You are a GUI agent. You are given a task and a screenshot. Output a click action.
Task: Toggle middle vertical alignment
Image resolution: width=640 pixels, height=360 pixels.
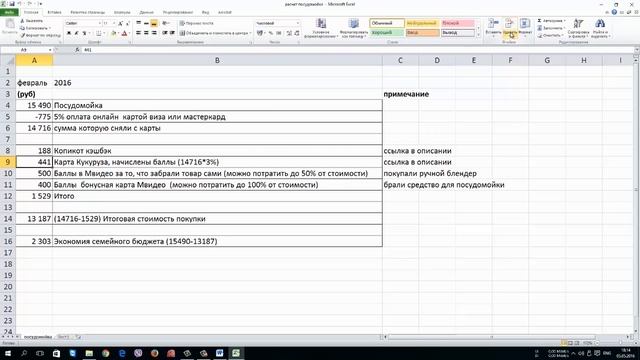coord(146,23)
